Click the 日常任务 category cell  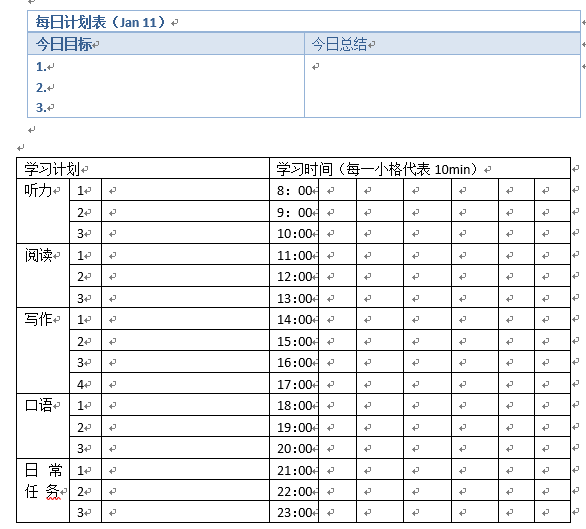click(x=43, y=490)
